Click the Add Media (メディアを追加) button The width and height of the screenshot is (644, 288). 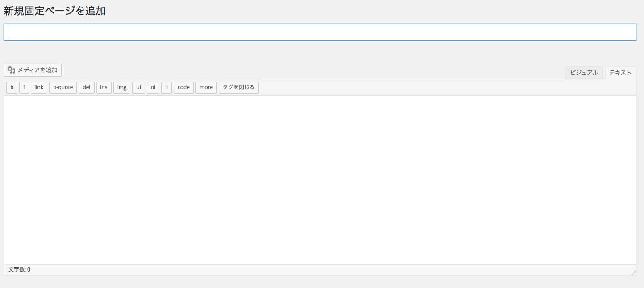click(x=33, y=70)
